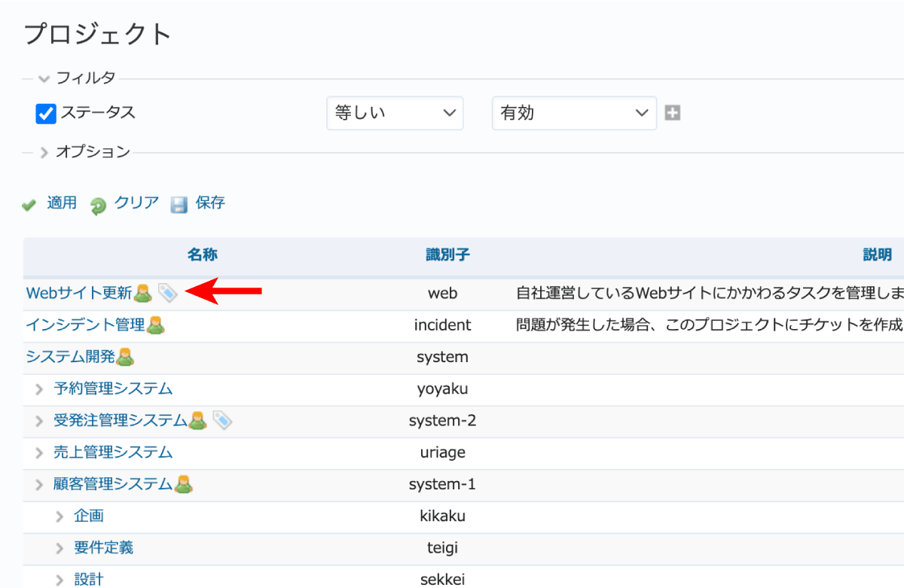
Task: Click the green refresh clear icon
Action: point(98,205)
